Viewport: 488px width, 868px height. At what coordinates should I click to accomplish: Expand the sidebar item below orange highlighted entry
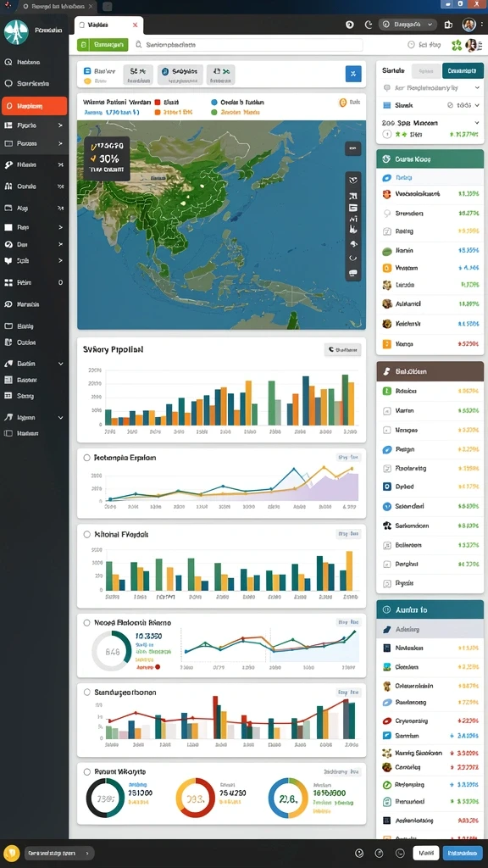34,125
